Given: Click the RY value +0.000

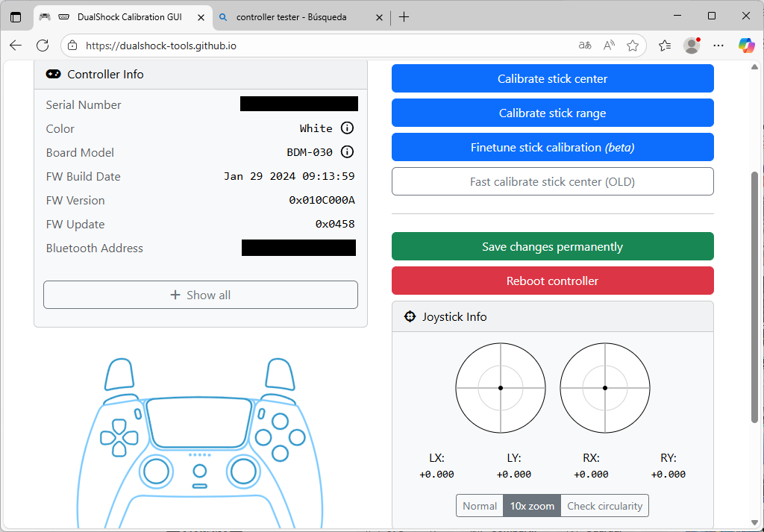Looking at the screenshot, I should [668, 474].
